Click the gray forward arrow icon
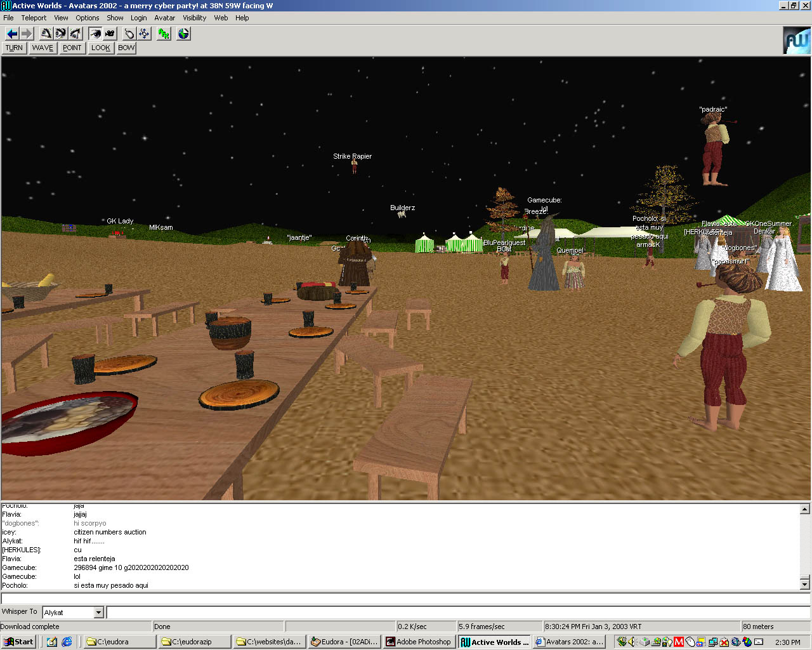The image size is (812, 650). coord(27,34)
